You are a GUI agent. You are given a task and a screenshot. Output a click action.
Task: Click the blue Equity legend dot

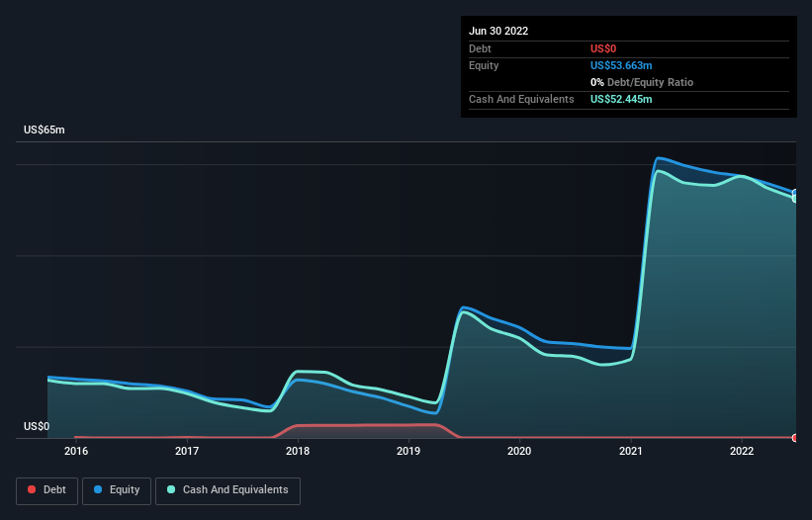tap(98, 489)
